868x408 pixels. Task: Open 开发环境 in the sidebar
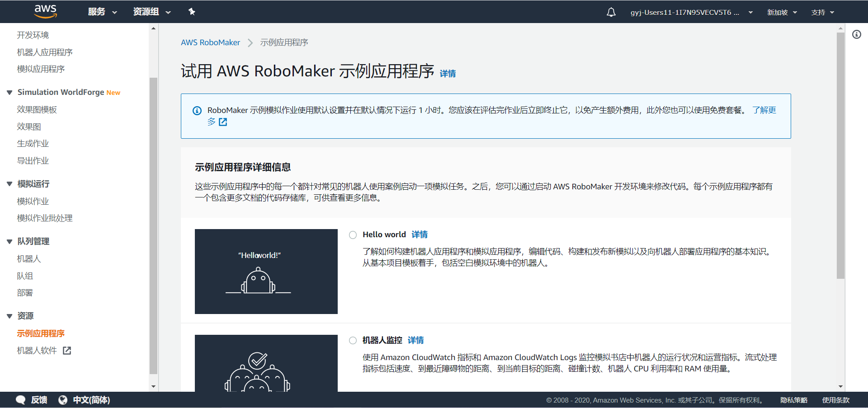33,35
